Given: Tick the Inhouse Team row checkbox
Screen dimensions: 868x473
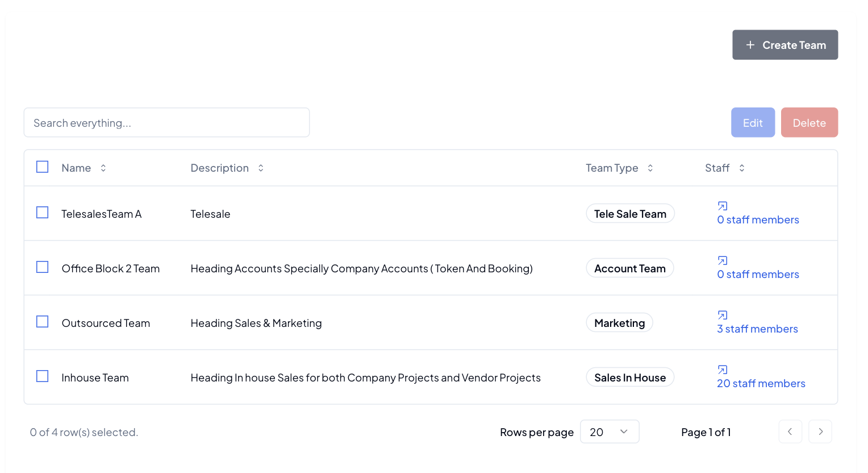Looking at the screenshot, I should [x=43, y=376].
